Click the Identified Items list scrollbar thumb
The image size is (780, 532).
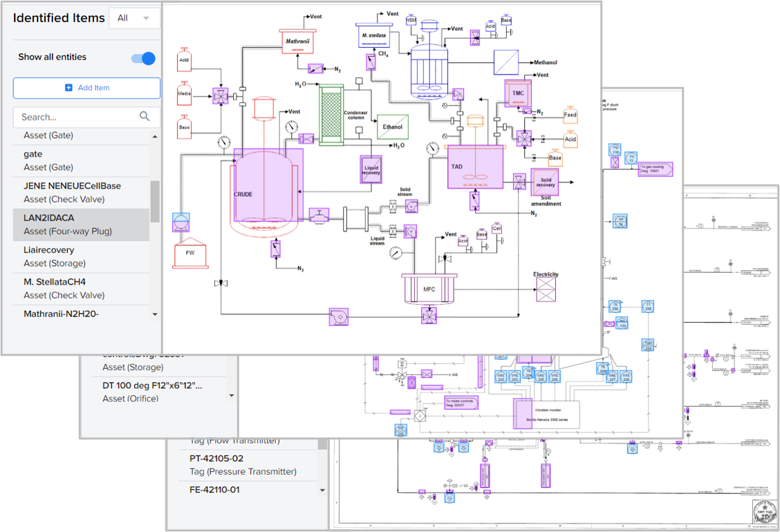pyautogui.click(x=155, y=200)
